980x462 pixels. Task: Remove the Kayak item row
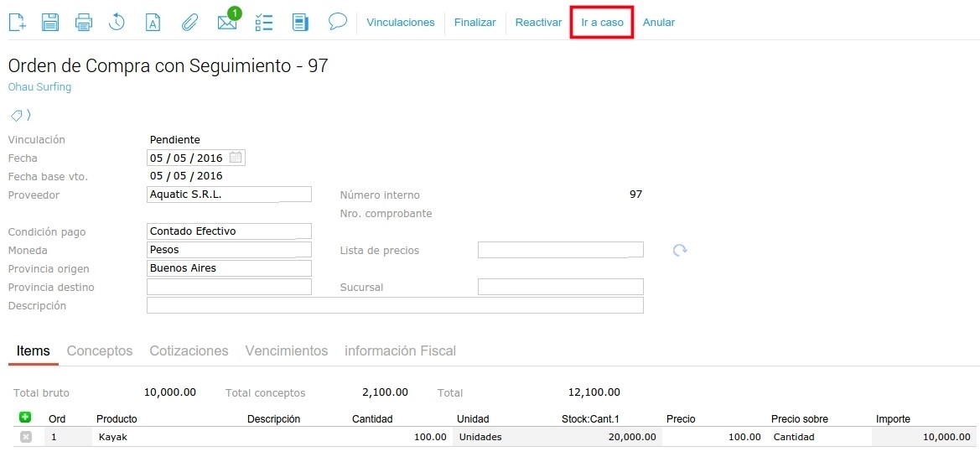pos(25,437)
